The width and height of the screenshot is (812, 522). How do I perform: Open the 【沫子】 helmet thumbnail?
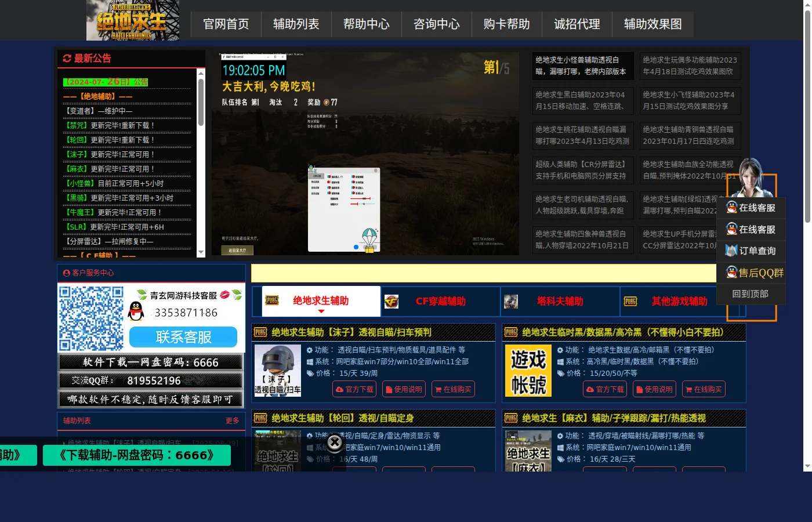[x=278, y=370]
